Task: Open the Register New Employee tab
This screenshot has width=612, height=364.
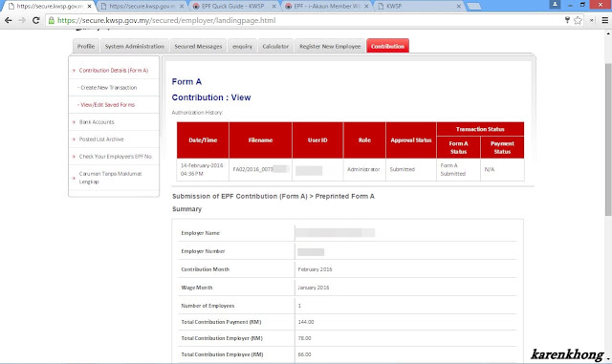Action: (330, 46)
